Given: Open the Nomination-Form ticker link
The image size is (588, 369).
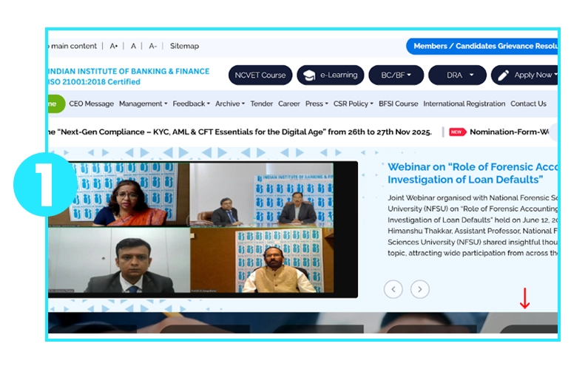Looking at the screenshot, I should click(x=510, y=132).
